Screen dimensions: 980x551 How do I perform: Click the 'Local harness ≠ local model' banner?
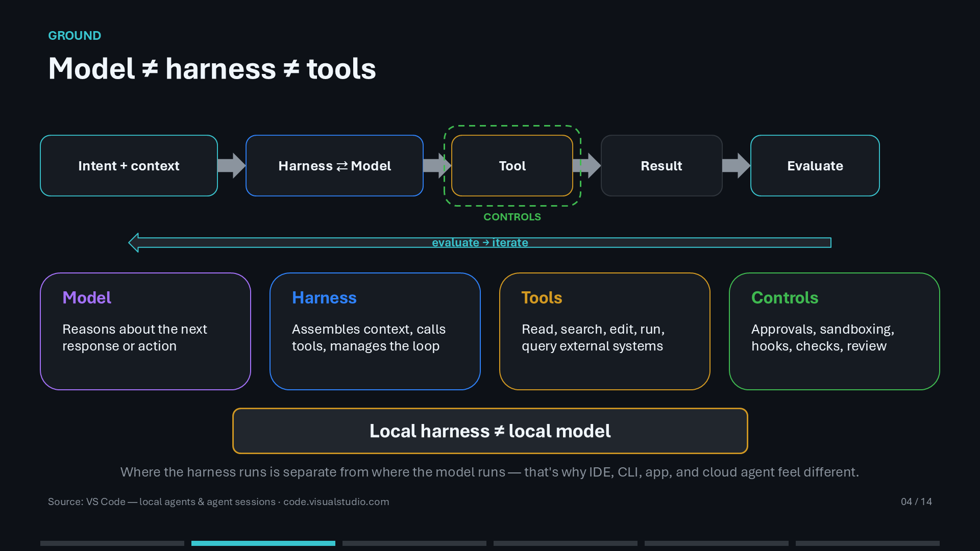[x=490, y=431]
